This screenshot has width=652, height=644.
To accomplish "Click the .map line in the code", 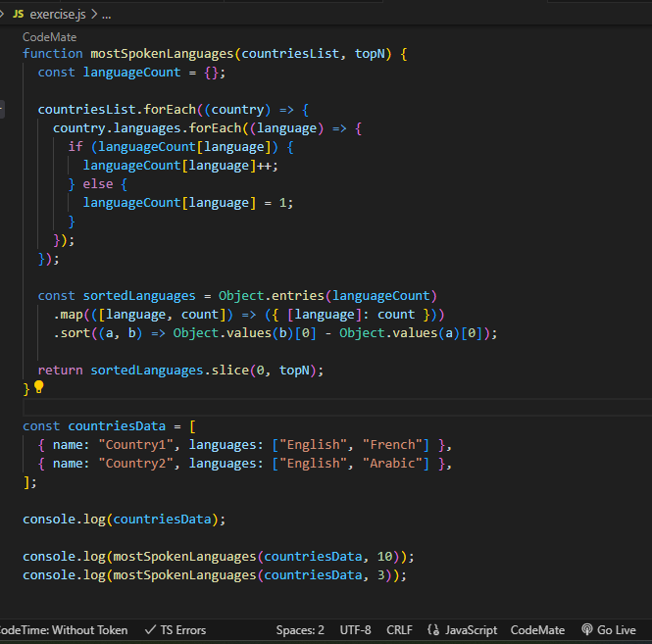I will (249, 315).
